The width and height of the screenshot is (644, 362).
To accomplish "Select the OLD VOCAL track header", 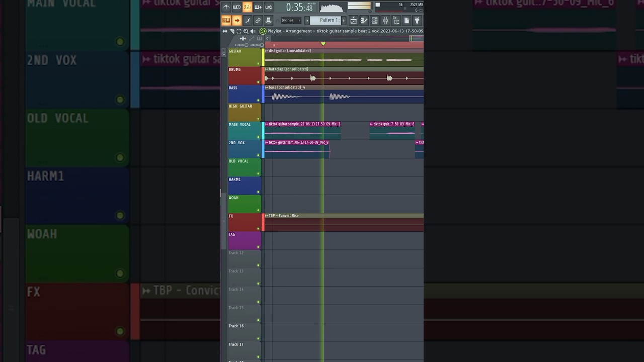I will (x=245, y=167).
